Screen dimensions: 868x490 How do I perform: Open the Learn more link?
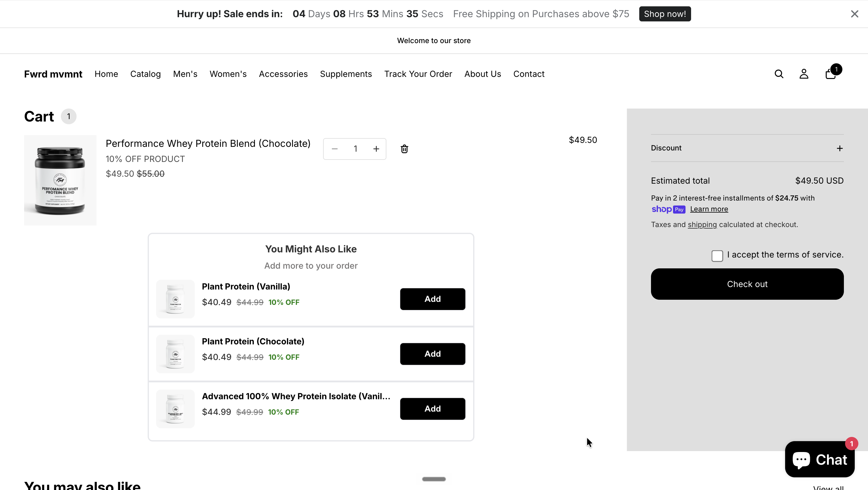click(709, 209)
